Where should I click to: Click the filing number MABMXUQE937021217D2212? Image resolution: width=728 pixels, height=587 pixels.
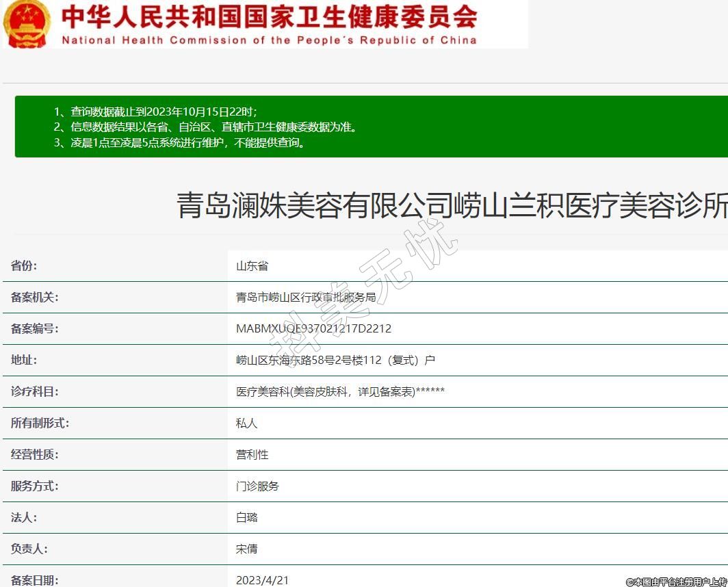point(313,329)
